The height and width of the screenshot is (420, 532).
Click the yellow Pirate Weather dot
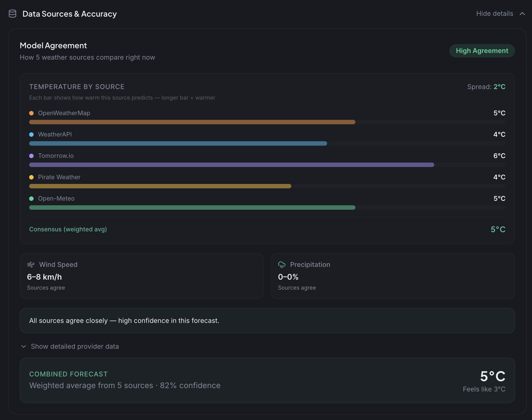tap(31, 177)
